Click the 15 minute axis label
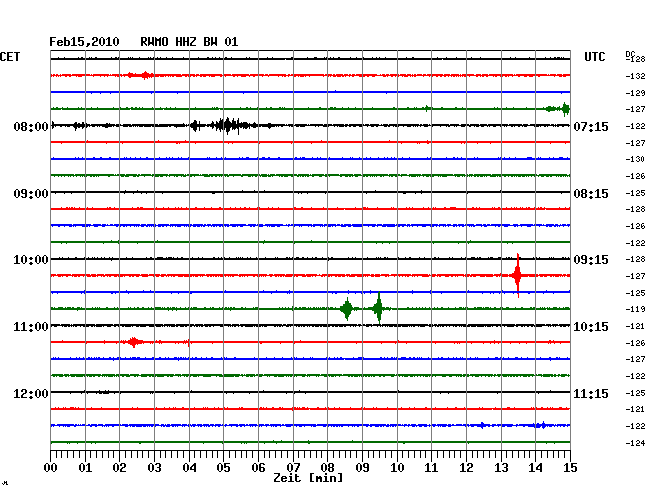The width and height of the screenshot is (650, 494). click(570, 468)
